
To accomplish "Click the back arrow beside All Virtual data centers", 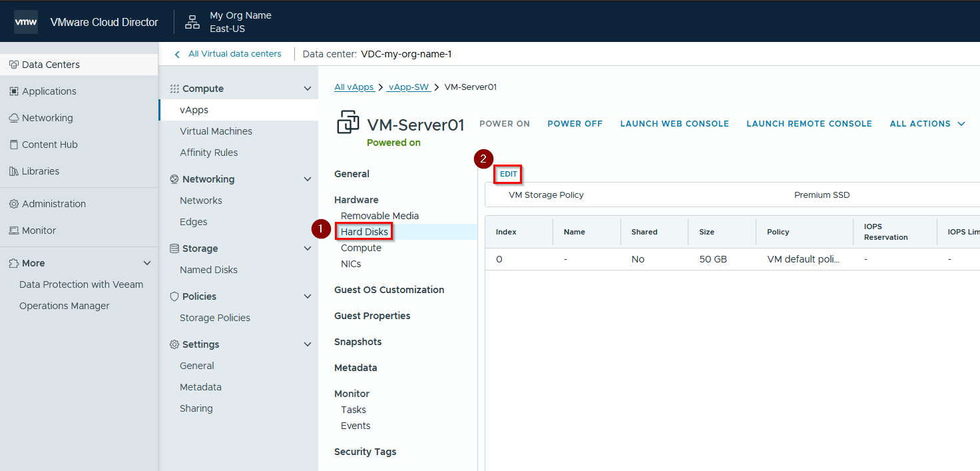I will click(x=177, y=55).
